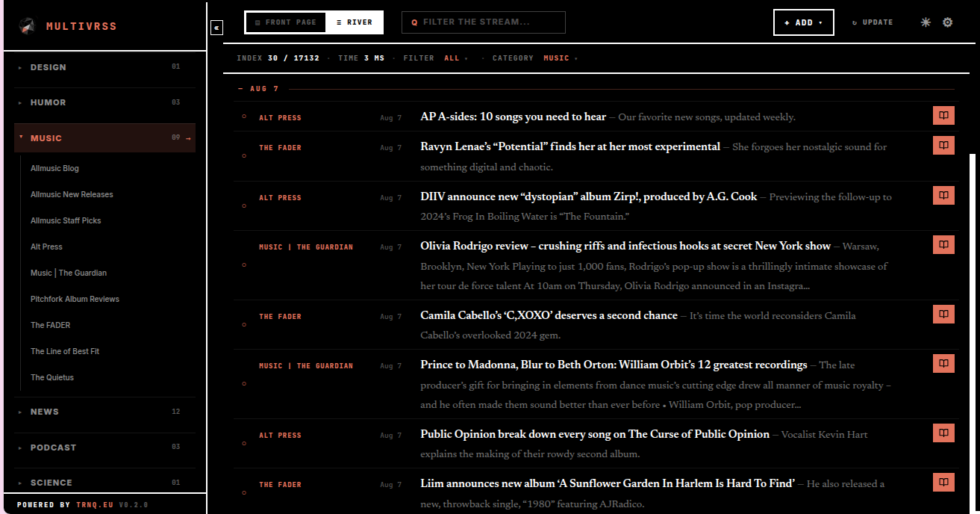
Task: Select The Quietus feed
Action: pos(52,378)
